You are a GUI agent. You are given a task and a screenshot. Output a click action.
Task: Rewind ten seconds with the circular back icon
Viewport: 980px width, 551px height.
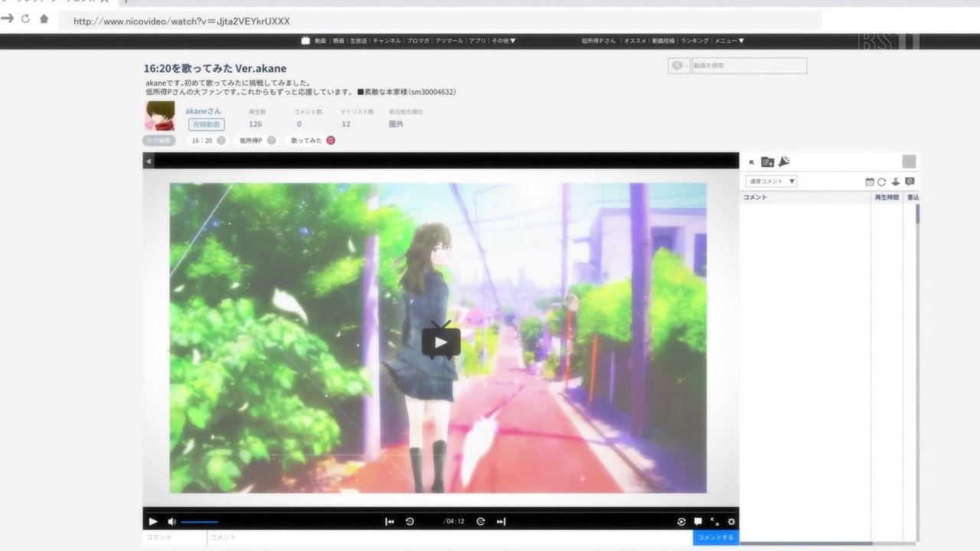[410, 522]
